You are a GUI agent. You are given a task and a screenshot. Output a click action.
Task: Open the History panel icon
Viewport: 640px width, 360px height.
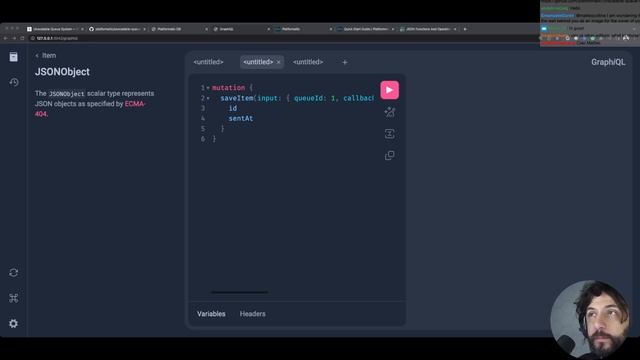tap(13, 82)
